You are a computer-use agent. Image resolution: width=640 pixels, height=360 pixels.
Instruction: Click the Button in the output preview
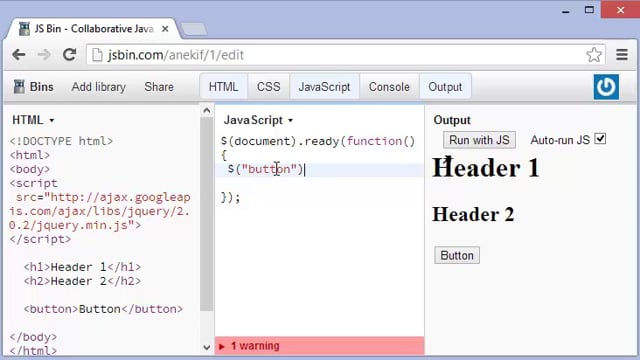[x=457, y=256]
